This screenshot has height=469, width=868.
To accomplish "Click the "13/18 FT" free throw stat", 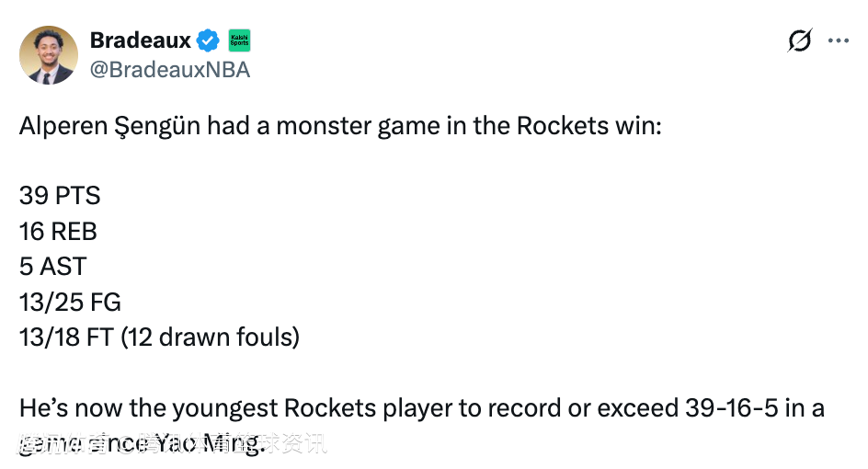I will coord(64,337).
